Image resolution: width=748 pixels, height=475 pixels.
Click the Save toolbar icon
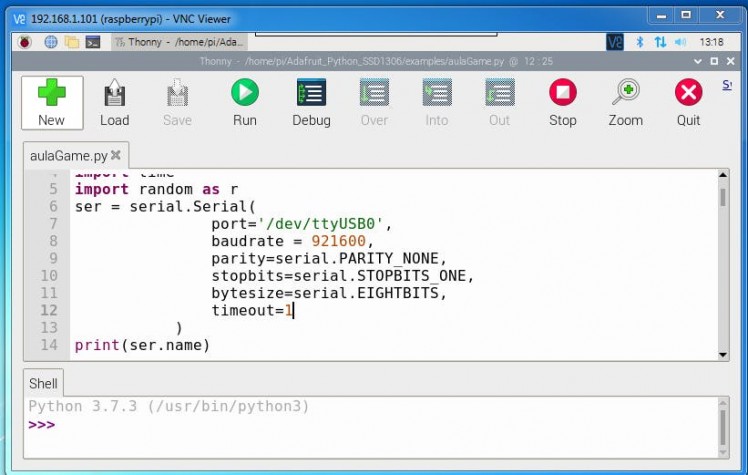(x=177, y=103)
